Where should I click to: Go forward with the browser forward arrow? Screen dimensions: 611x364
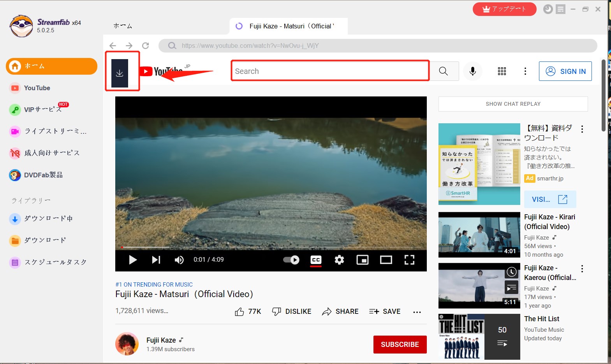[x=129, y=45]
